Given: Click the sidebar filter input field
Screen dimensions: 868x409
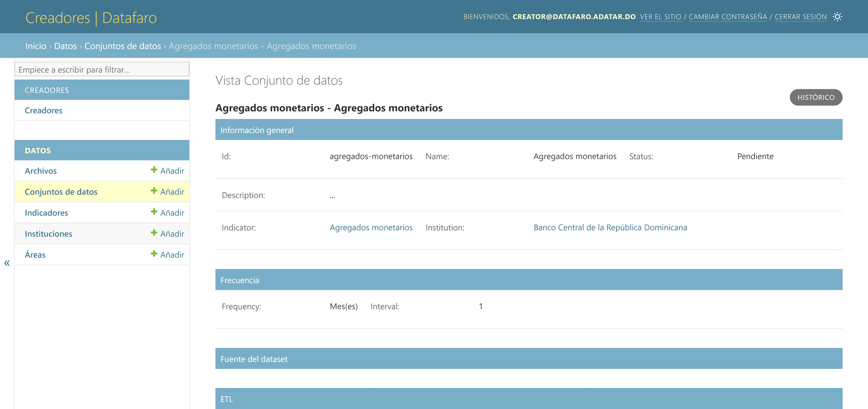Looking at the screenshot, I should tap(102, 69).
